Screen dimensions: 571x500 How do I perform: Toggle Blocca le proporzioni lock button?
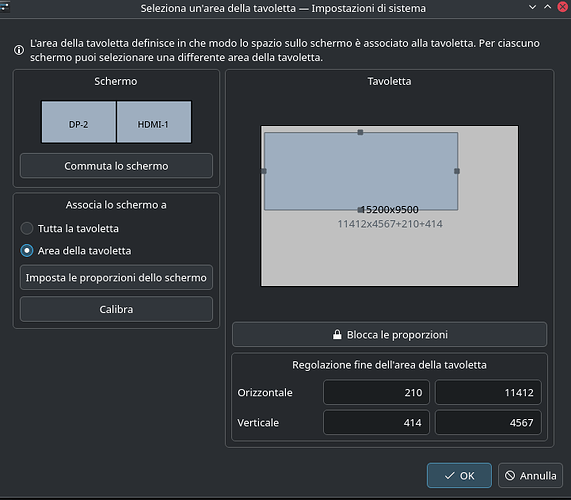389,334
